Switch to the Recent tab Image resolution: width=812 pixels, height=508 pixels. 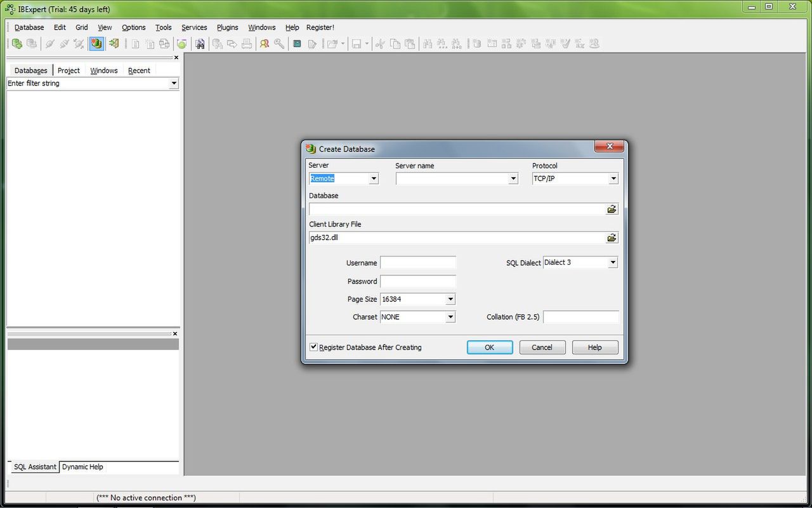tap(139, 70)
